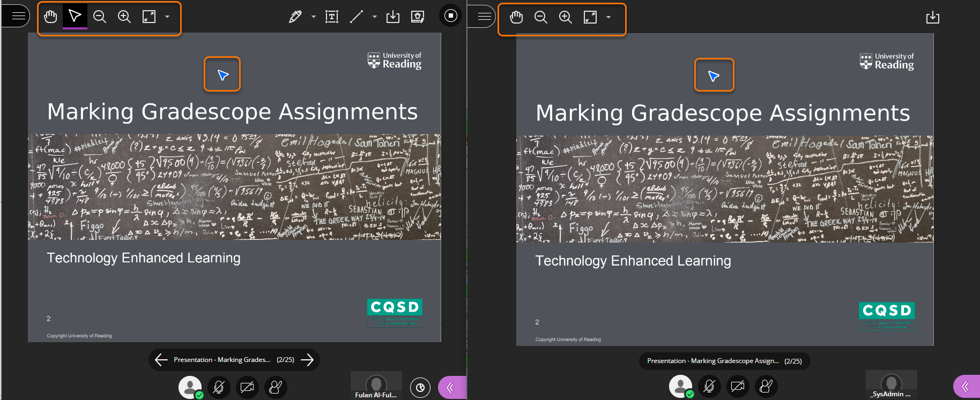Screen dimensions: 980x400
Task: Toggle the video camera in right view
Action: coord(738,386)
